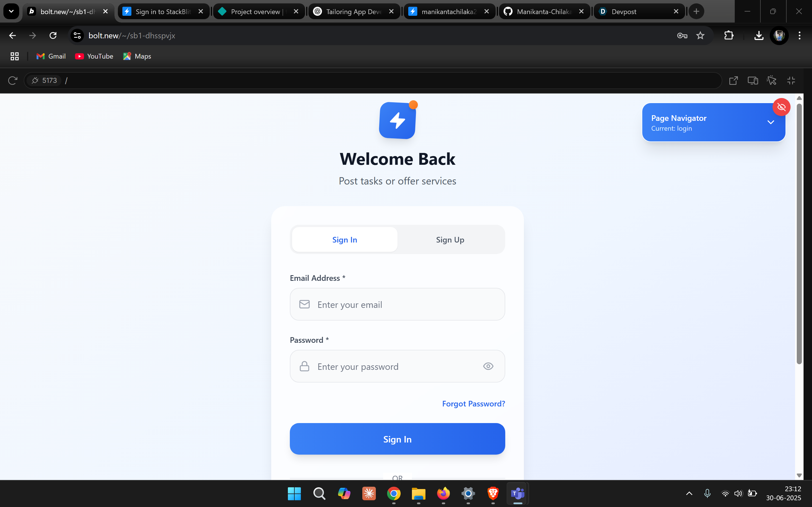The image size is (812, 507).
Task: Hide the Page Navigator with the red eye button
Action: coord(781,107)
